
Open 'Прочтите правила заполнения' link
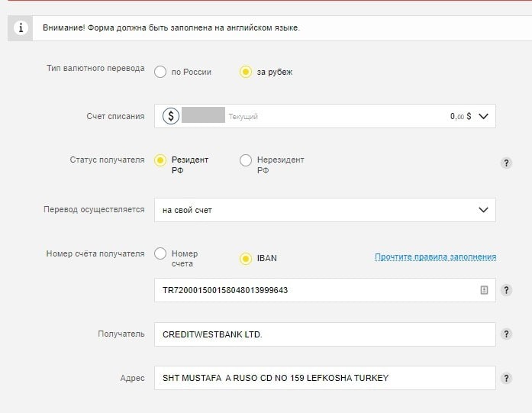coord(435,257)
